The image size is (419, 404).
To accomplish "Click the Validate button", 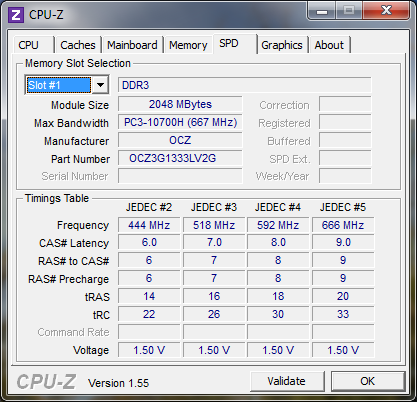I will pos(286,381).
